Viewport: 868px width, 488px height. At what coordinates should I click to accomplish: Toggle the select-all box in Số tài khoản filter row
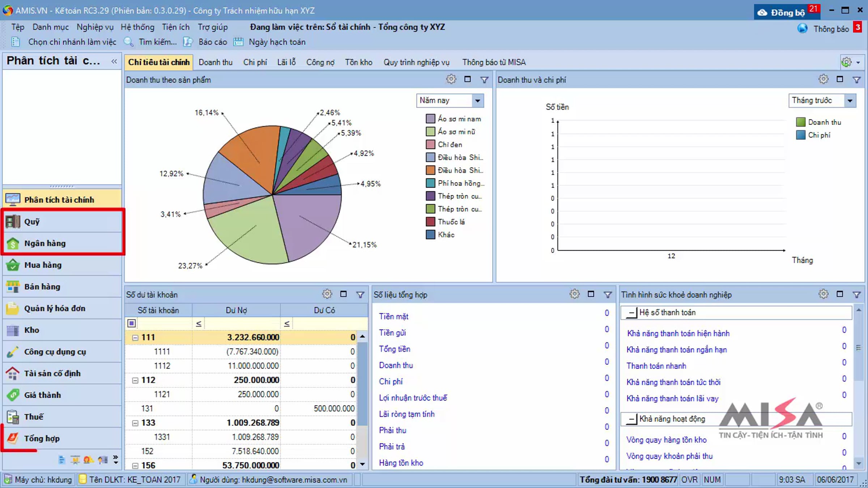pos(132,323)
